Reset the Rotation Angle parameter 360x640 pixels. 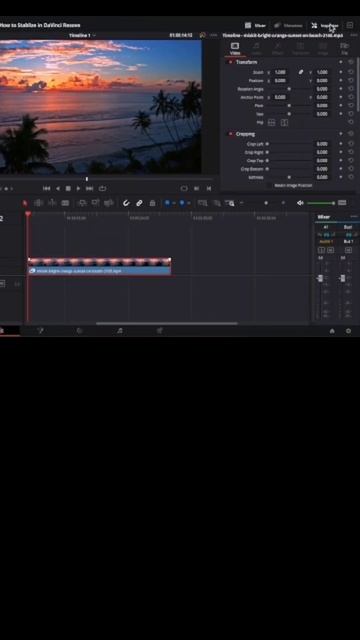[351, 89]
